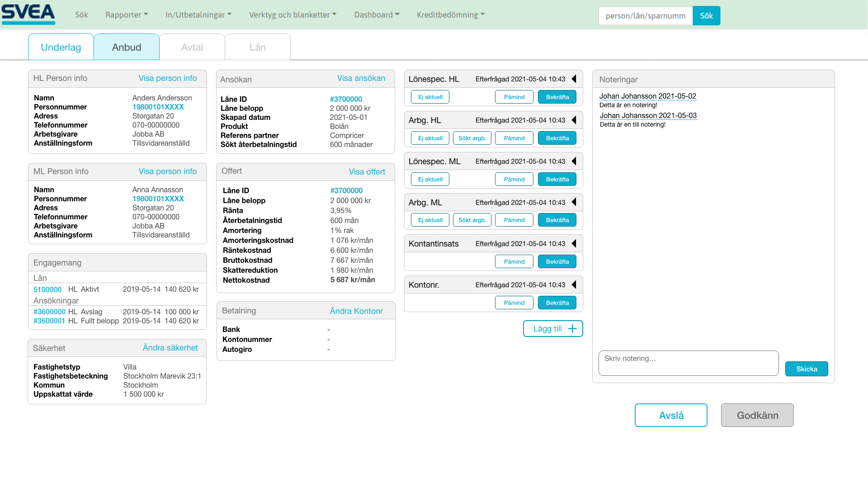Select the Anbud tab
The height and width of the screenshot is (488, 868).
(x=127, y=47)
